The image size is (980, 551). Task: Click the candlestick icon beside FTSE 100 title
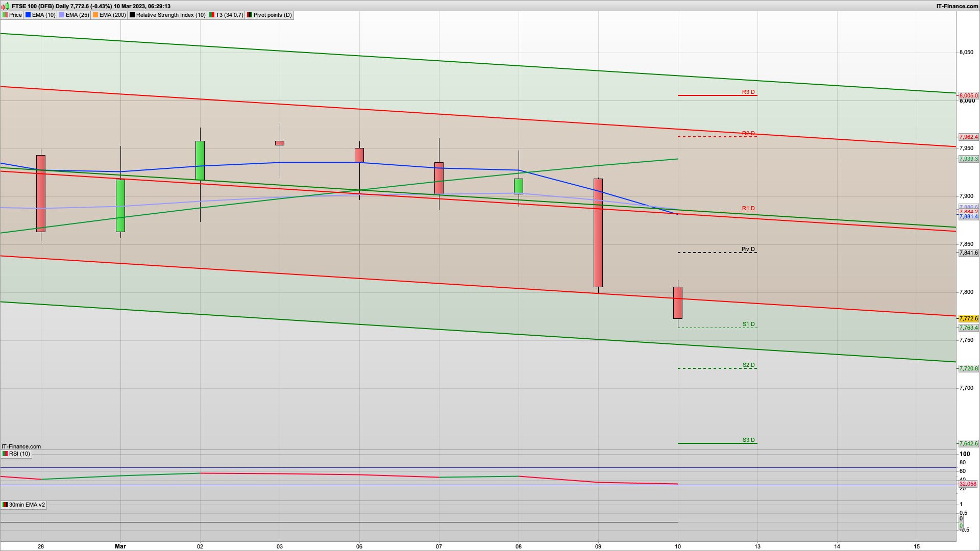click(6, 6)
